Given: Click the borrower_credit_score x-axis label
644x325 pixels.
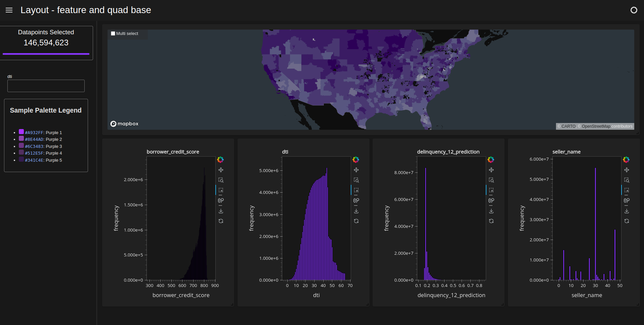Looking at the screenshot, I should click(181, 295).
